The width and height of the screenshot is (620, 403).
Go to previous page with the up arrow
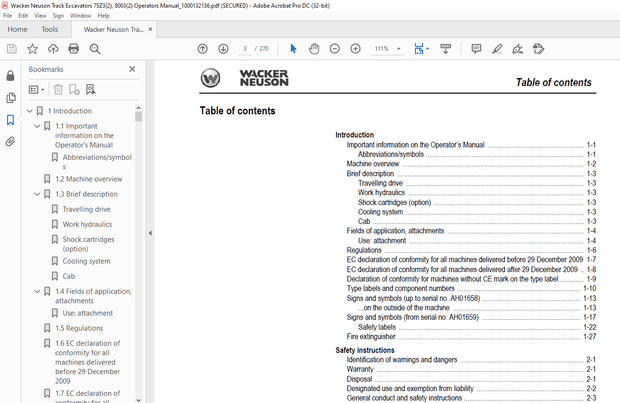tap(202, 49)
